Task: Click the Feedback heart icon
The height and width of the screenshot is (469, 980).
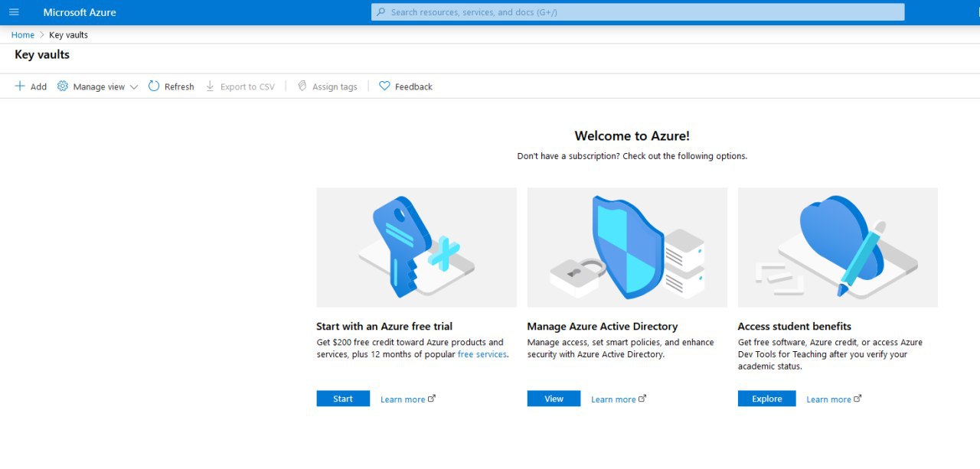Action: point(385,86)
